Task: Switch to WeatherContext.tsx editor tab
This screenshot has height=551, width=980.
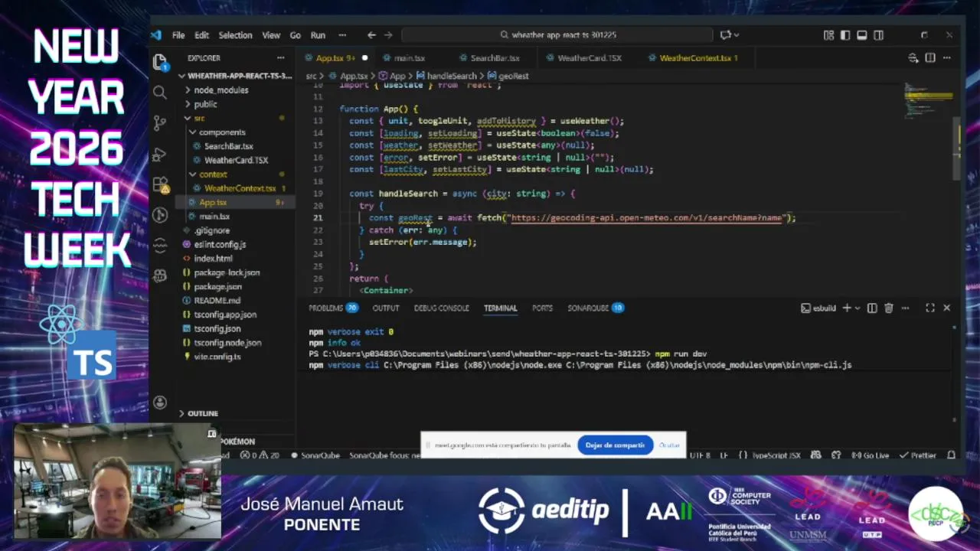Action: [x=698, y=58]
